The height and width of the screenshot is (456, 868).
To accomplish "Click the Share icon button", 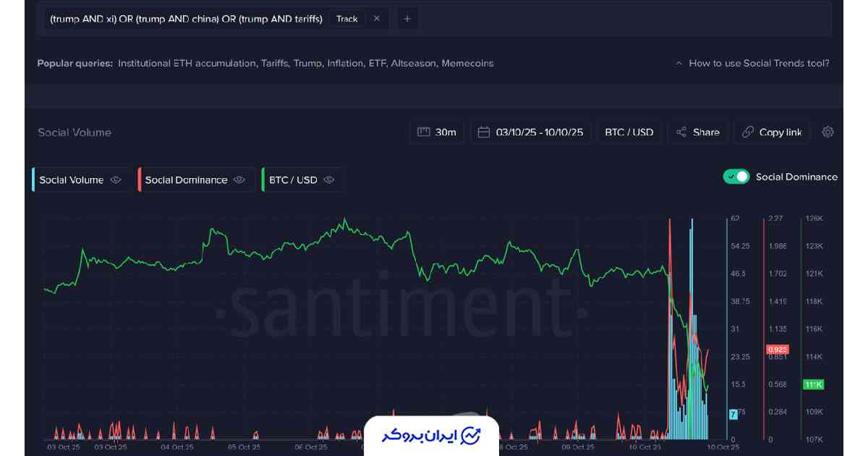I will 681,132.
